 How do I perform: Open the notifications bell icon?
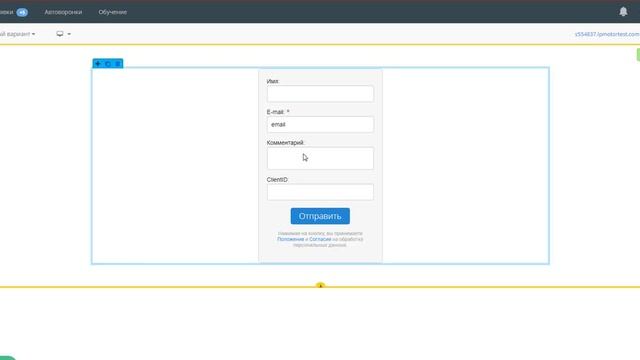coord(623,11)
